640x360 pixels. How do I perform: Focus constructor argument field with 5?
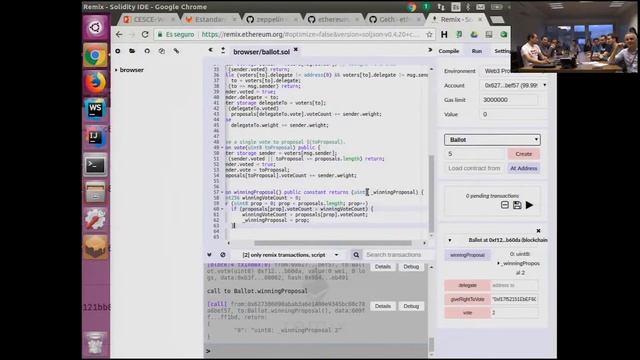475,154
